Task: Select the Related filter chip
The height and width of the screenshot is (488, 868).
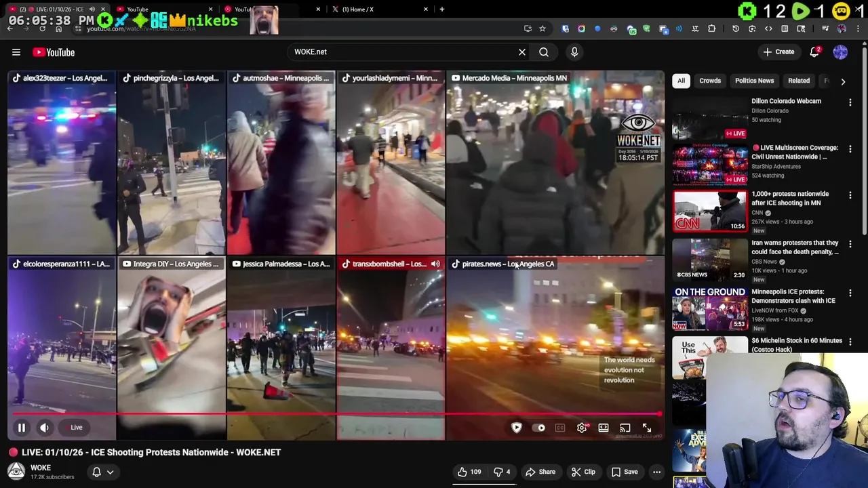Action: 799,81
